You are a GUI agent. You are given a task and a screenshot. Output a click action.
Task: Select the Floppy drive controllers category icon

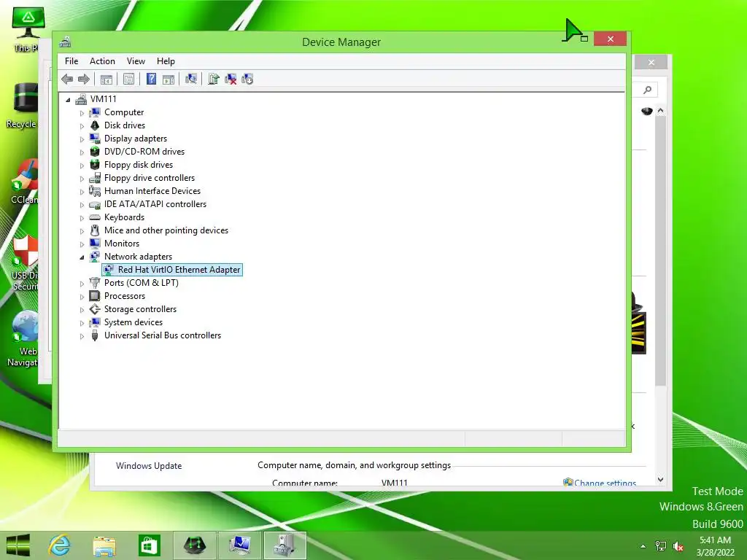[95, 178]
